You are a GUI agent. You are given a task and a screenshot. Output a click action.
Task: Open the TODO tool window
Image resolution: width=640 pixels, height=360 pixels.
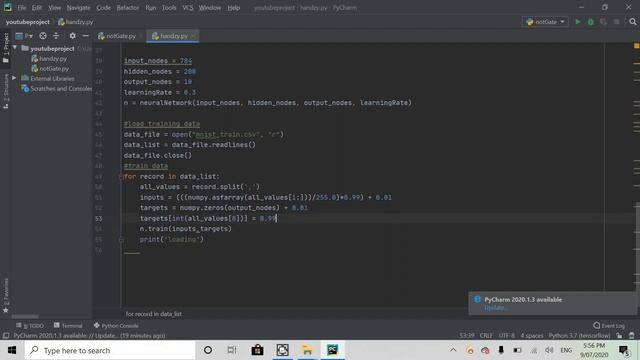[30, 326]
